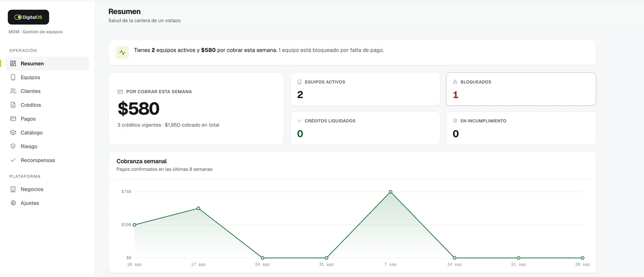Click the Clientes people icon
Viewport: 644px width, 277px height.
pyautogui.click(x=13, y=91)
